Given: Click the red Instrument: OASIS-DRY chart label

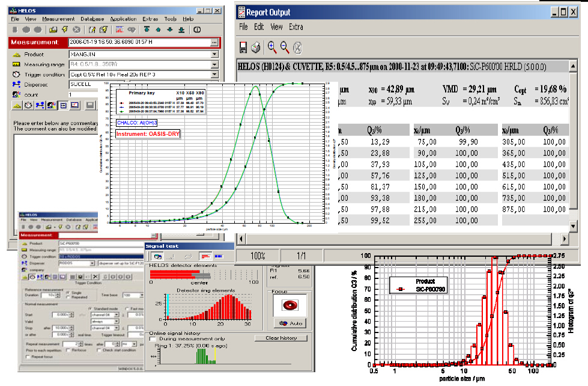Looking at the screenshot, I should [148, 133].
